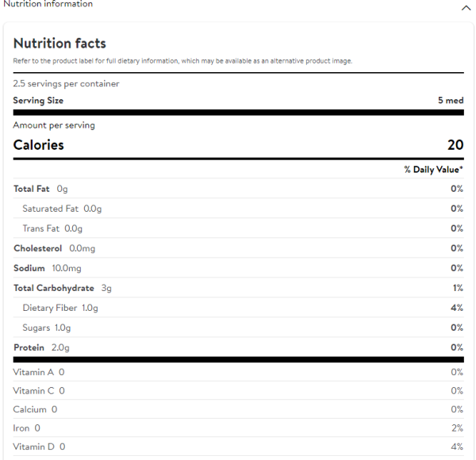Collapse the Nutrition information section chevron

(x=465, y=7)
